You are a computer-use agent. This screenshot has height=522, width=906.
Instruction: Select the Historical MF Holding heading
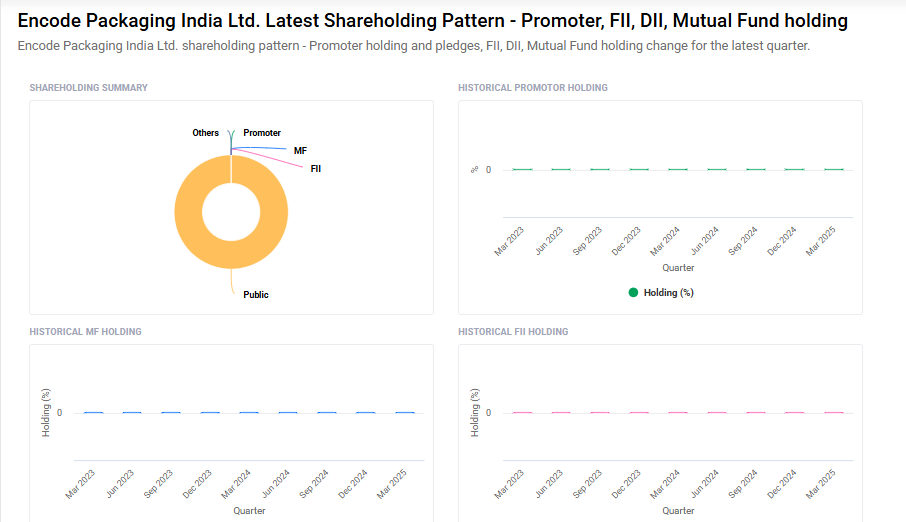pyautogui.click(x=86, y=332)
